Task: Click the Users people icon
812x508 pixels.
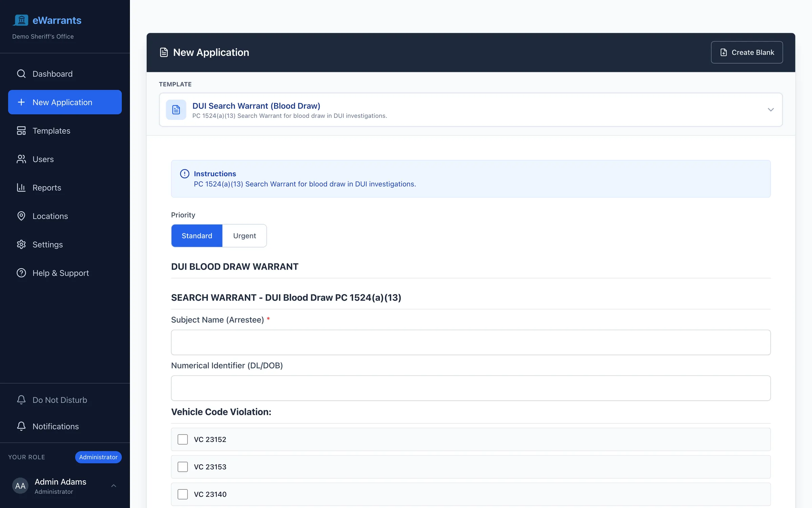Action: [21, 159]
